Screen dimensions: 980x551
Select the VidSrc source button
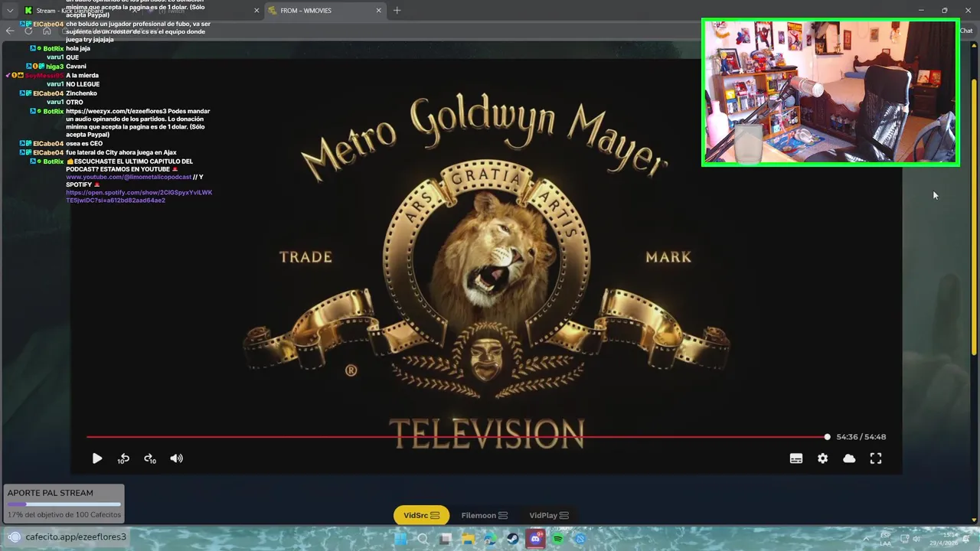tap(421, 515)
